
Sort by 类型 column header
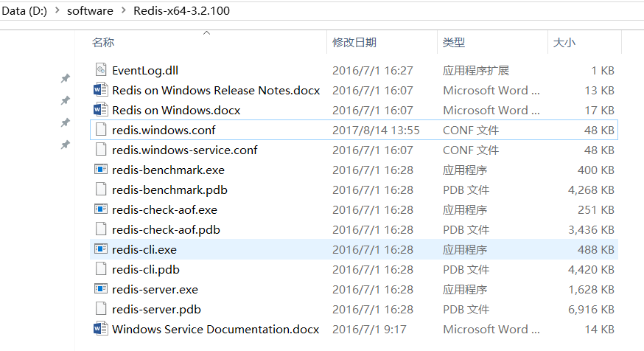(x=453, y=42)
